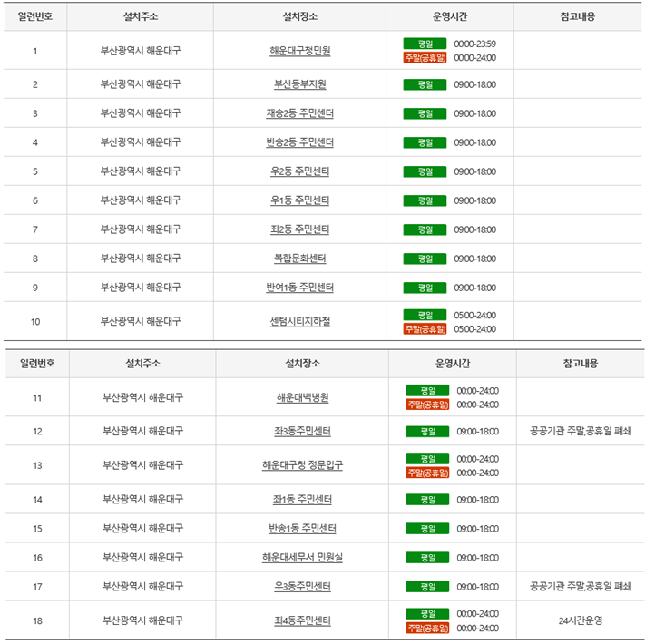The height and width of the screenshot is (644, 645).
Task: Click the 센텀시티지하철 link
Action: 299,321
